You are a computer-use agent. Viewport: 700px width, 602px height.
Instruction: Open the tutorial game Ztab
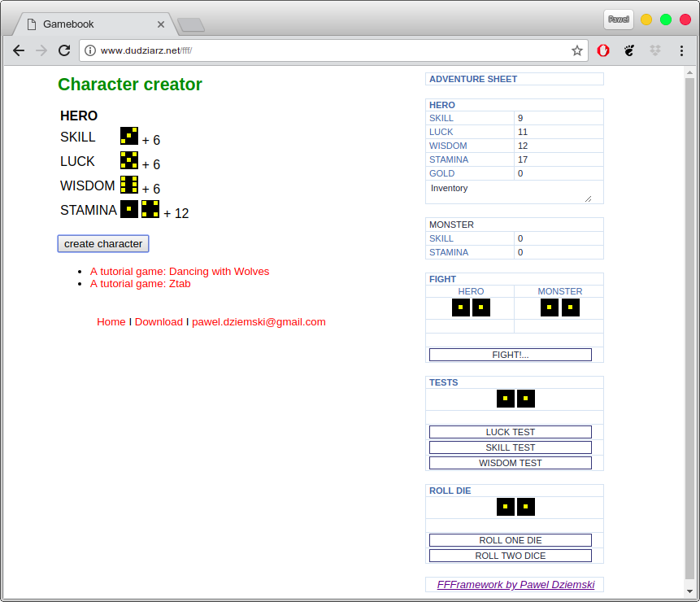click(140, 283)
